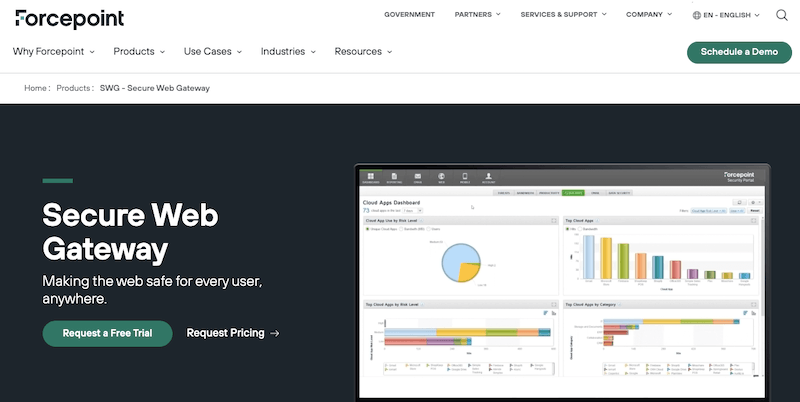
Task: Select the Unique Cloud Apps radio button
Action: (x=367, y=229)
